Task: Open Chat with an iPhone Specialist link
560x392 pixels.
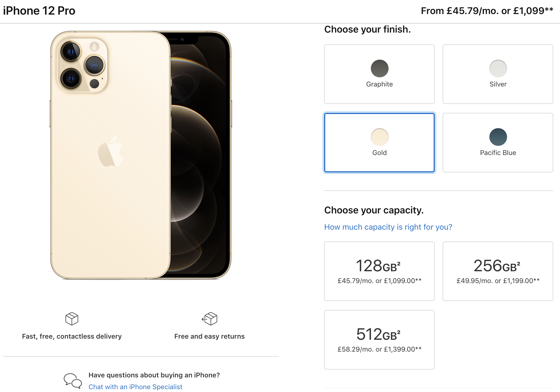Action: (135, 387)
